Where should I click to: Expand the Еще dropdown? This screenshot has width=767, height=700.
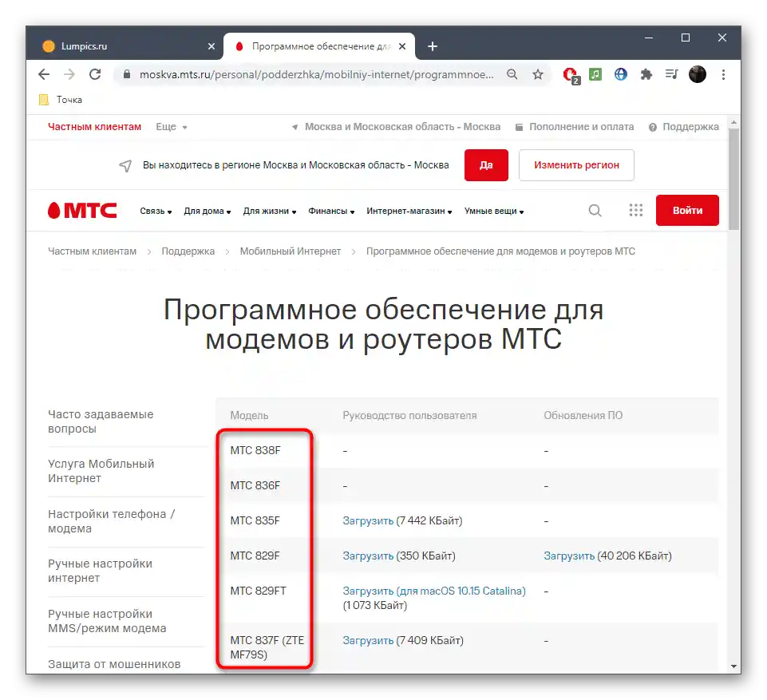point(172,127)
